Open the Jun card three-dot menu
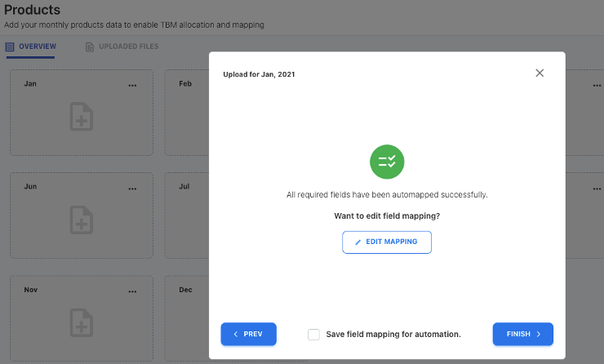 coord(132,189)
